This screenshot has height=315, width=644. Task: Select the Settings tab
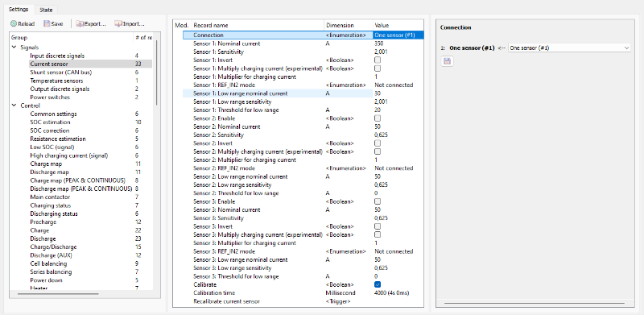pyautogui.click(x=19, y=9)
